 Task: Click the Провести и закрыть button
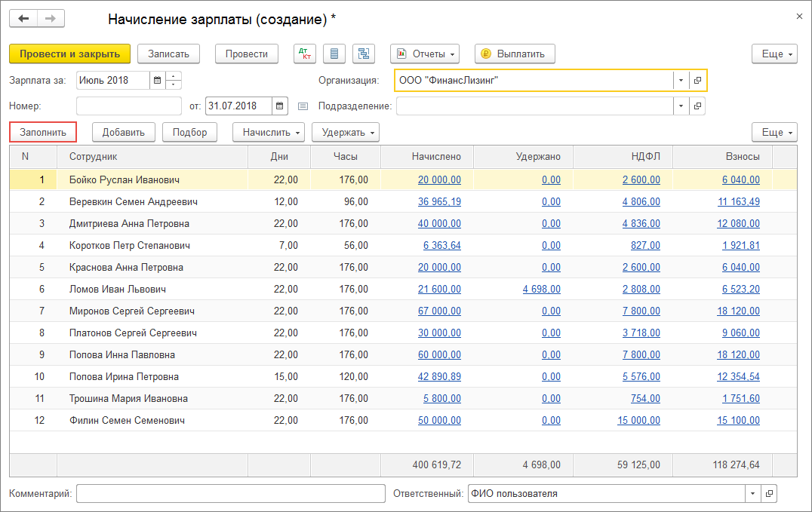[x=70, y=54]
